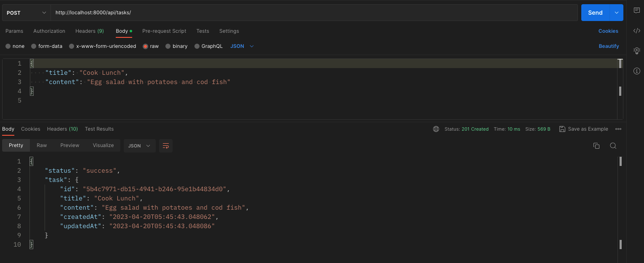Click the more options dots after Save as Example

[618, 129]
